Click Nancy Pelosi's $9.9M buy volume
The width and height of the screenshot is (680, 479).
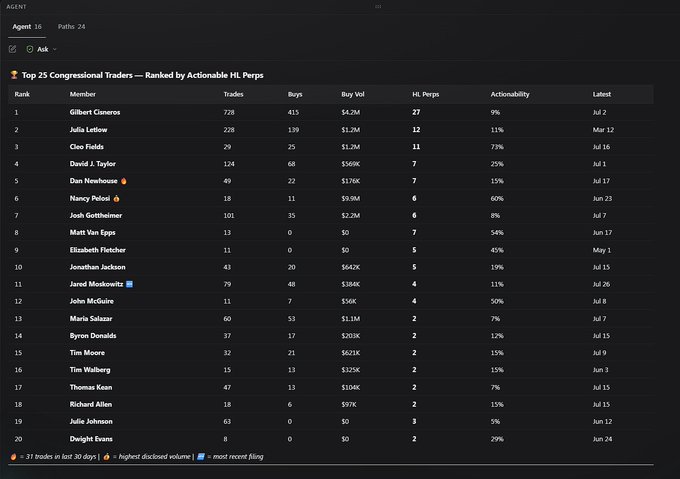(350, 199)
